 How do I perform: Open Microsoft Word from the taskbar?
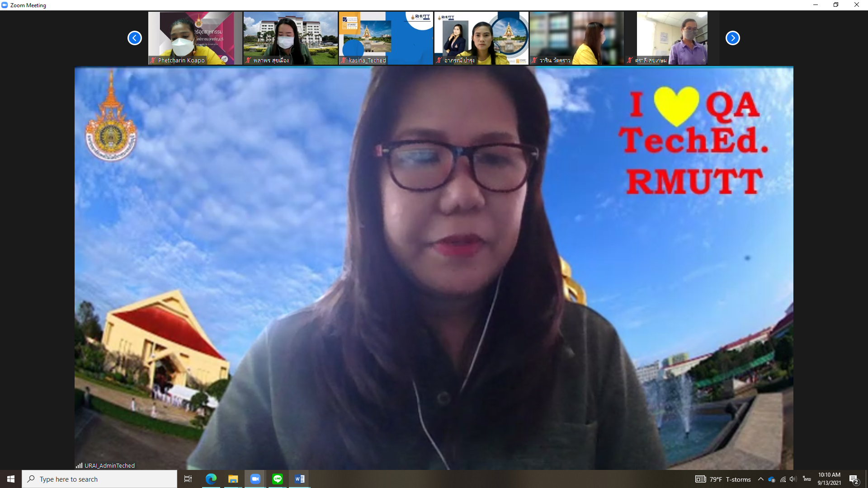coord(299,479)
